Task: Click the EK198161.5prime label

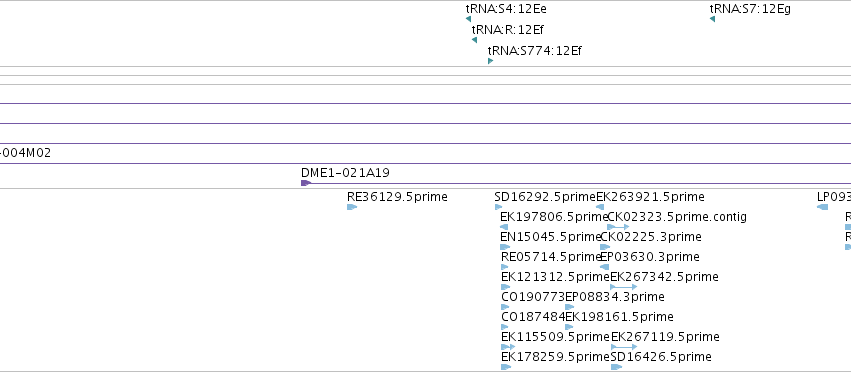Action: point(619,317)
